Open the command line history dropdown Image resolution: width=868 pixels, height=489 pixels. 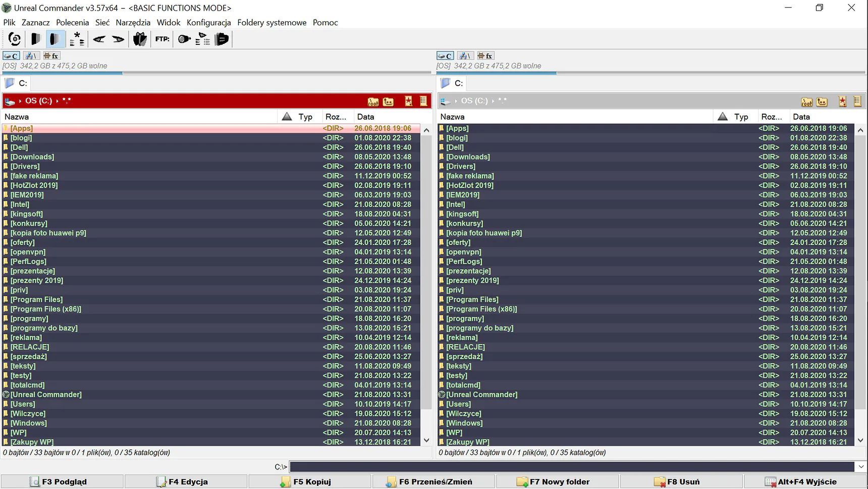pos(861,467)
